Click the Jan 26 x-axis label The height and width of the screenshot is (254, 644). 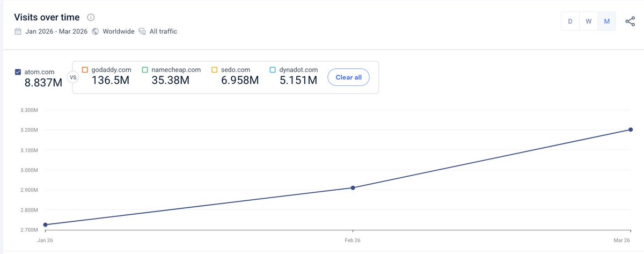[45, 241]
